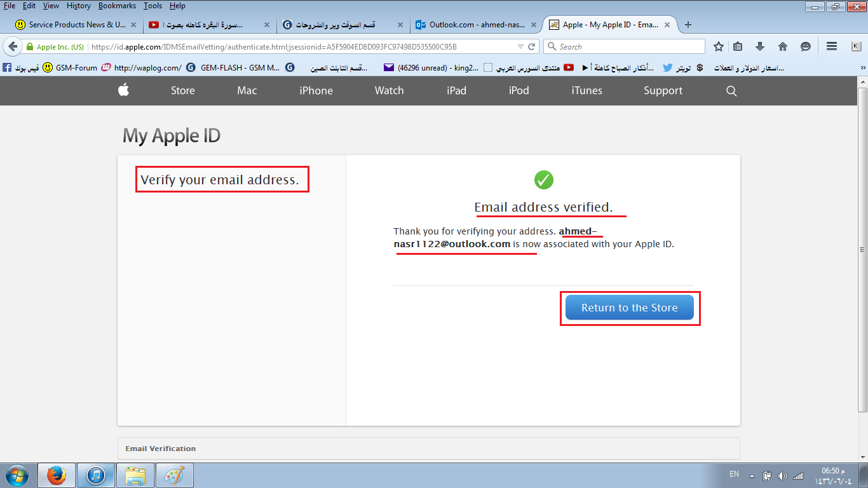Close the Service Products News tab
Viewport: 868px width, 488px height.
[133, 25]
